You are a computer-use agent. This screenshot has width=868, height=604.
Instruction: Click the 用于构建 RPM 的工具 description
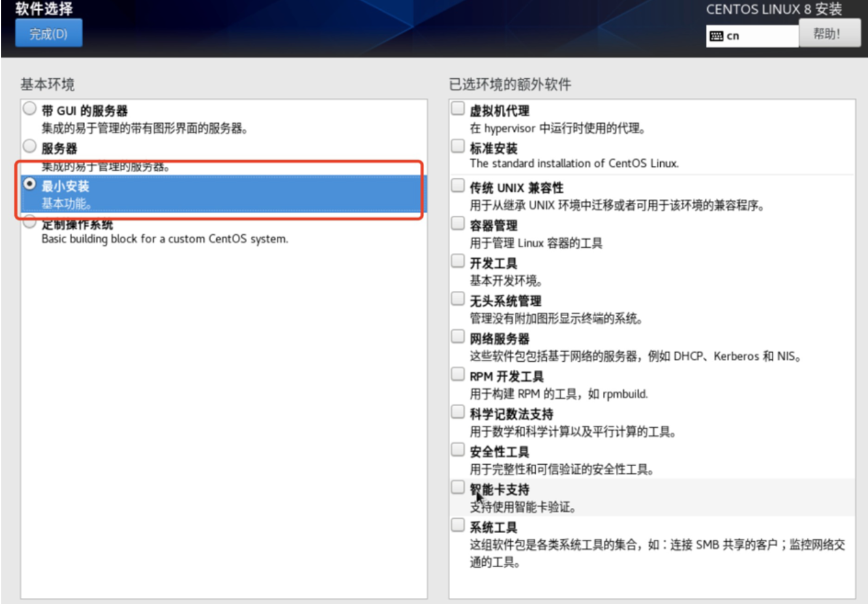(x=559, y=394)
